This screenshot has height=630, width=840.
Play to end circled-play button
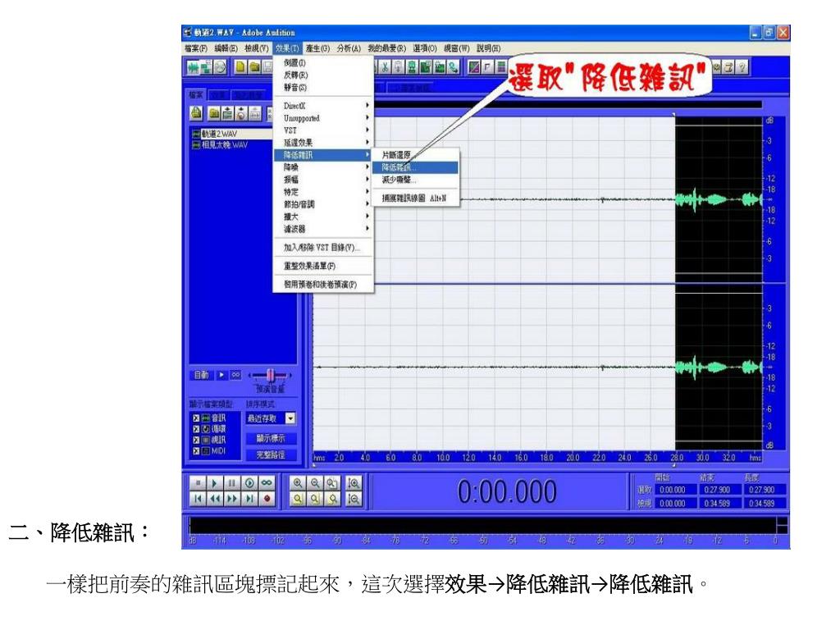(x=249, y=483)
